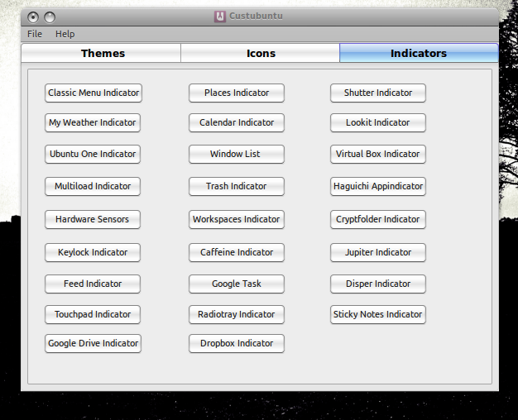Switch to the Icons tab
Image resolution: width=518 pixels, height=420 pixels.
click(261, 53)
